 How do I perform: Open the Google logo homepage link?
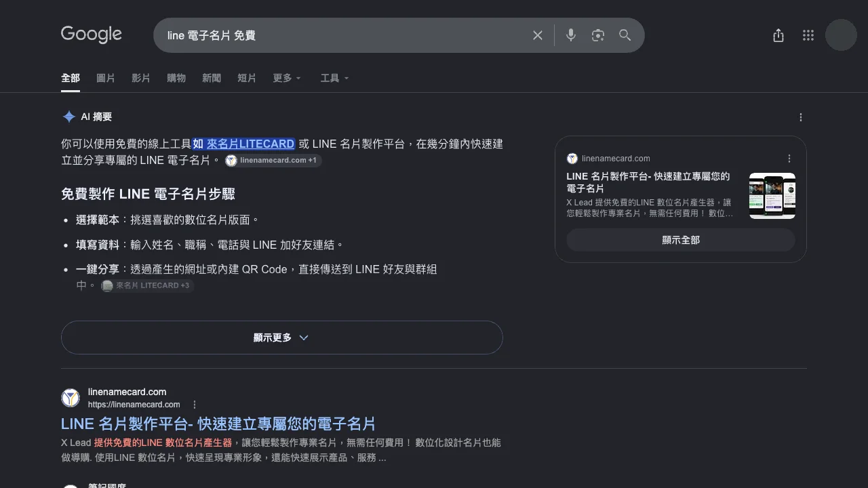pos(92,35)
